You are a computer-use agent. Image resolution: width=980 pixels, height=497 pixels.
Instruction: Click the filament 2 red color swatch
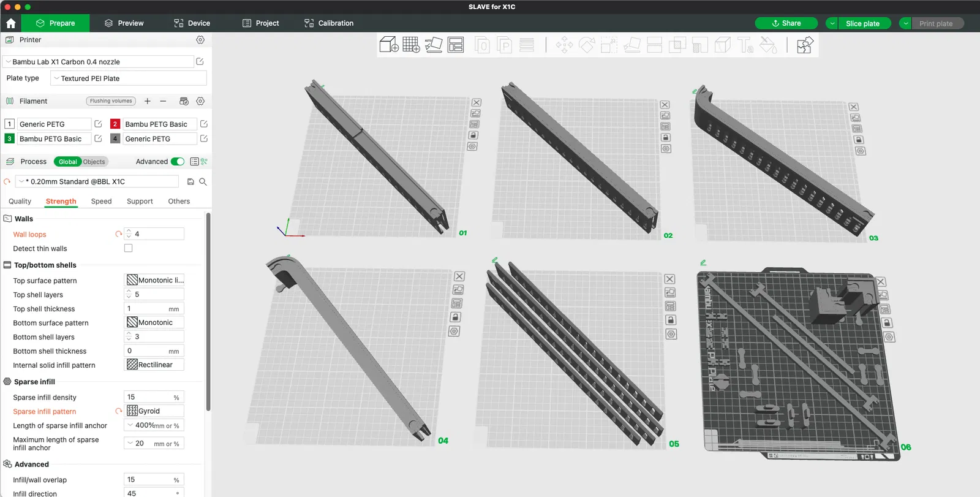click(x=115, y=124)
